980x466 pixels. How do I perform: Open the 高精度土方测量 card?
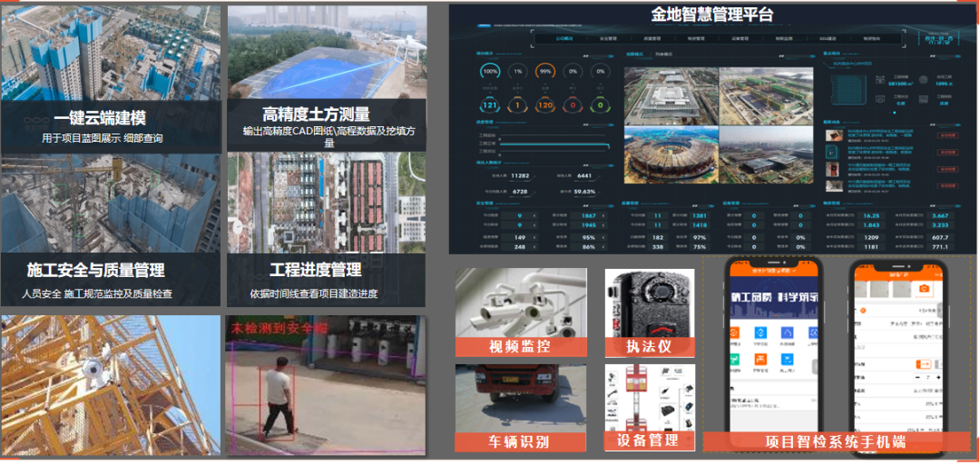327,78
